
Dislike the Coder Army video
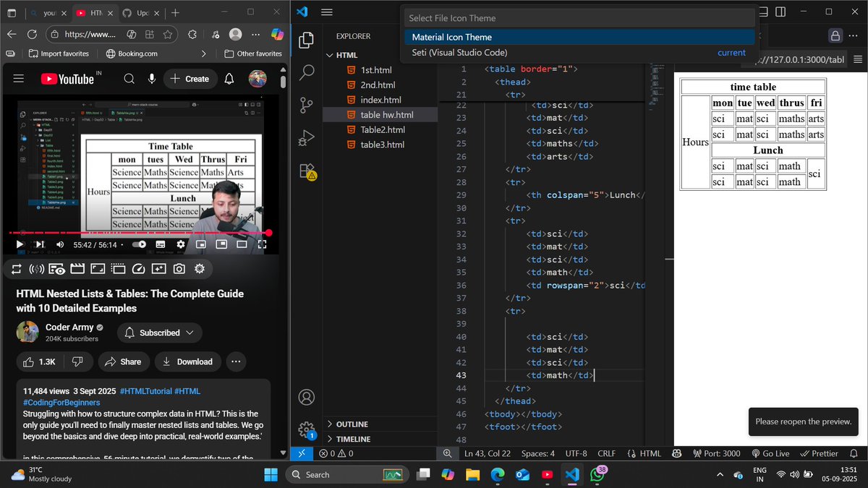(77, 361)
